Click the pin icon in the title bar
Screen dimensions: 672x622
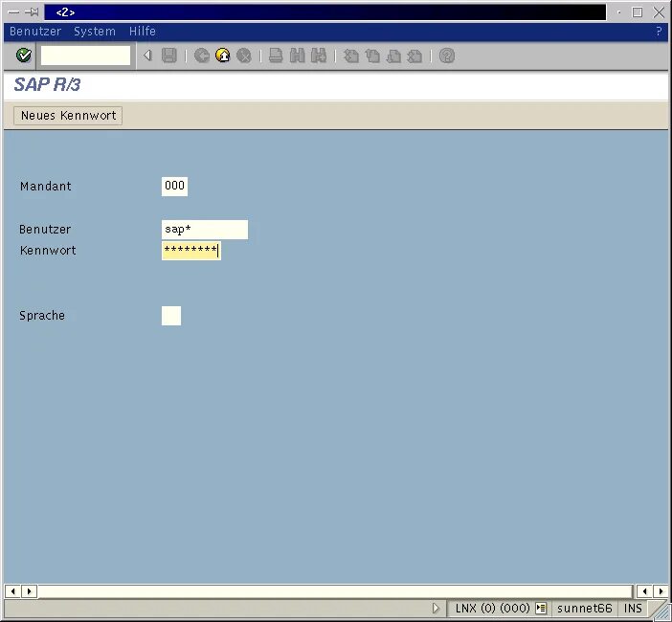32,12
